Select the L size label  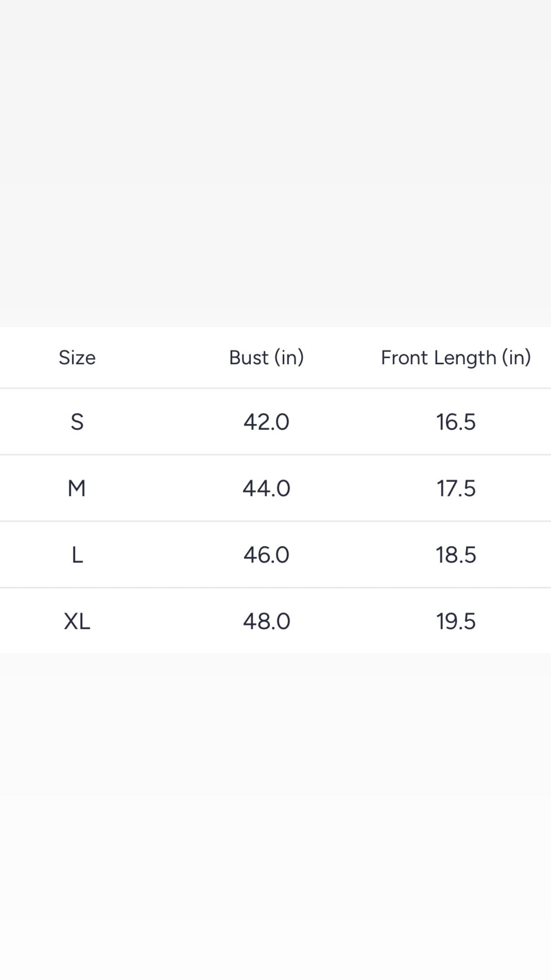(x=77, y=555)
